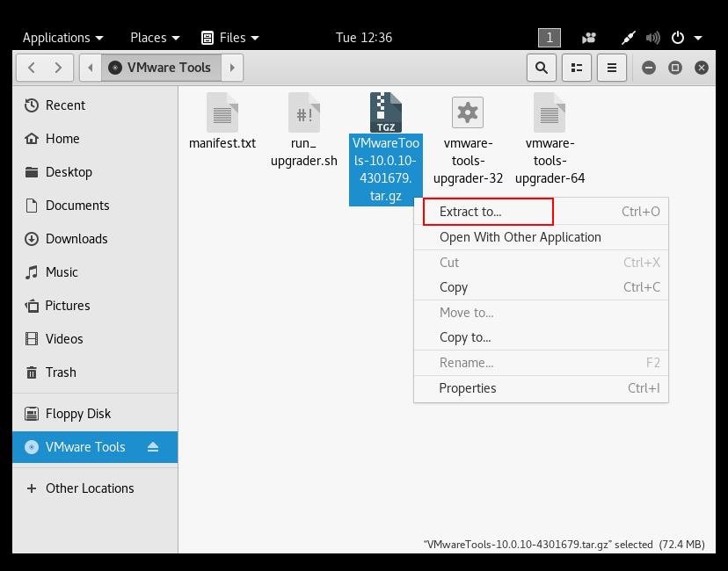Click the Music note icon in sidebar
The width and height of the screenshot is (728, 571).
point(32,272)
